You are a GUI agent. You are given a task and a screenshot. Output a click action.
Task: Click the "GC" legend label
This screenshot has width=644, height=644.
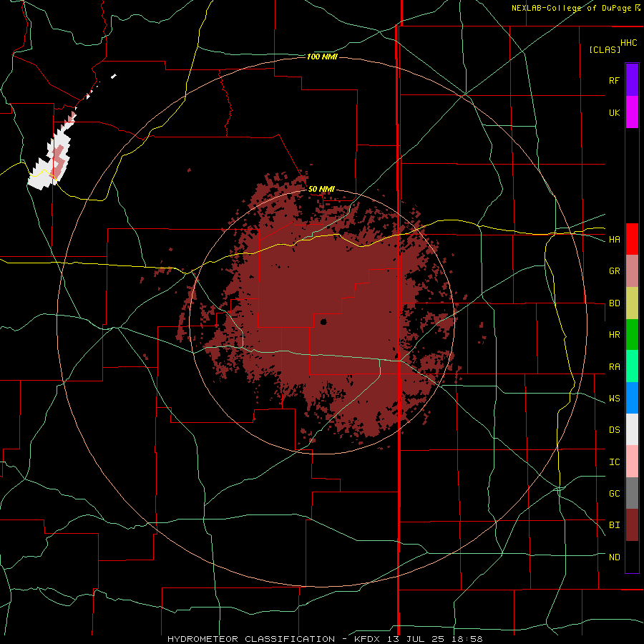614,494
